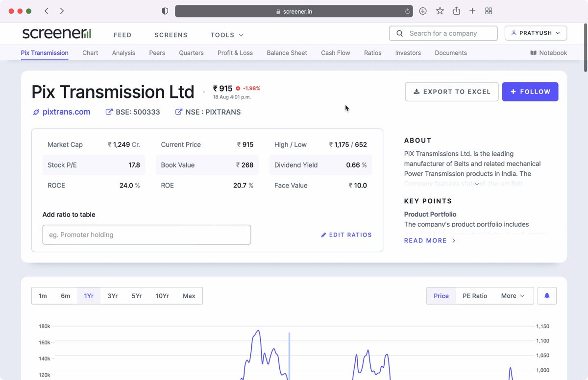Click the price alert bell icon

pos(547,296)
